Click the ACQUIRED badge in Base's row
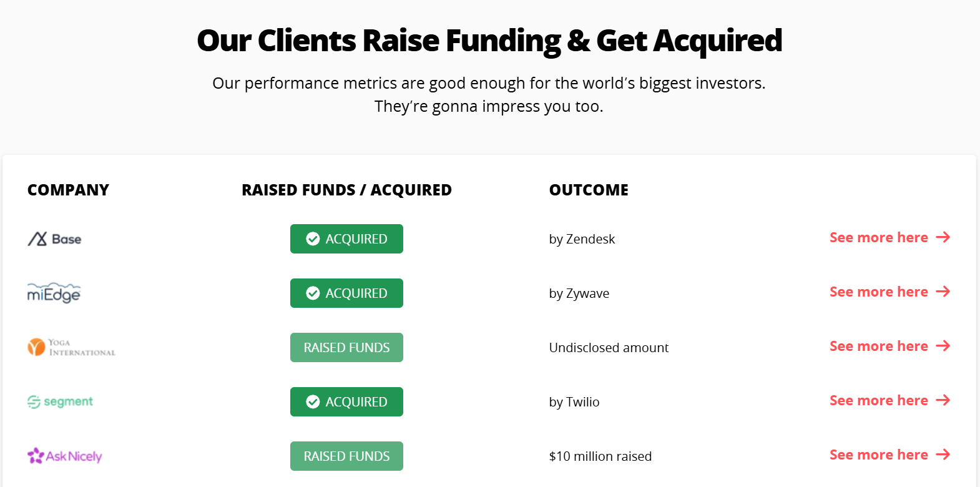 [x=346, y=239]
